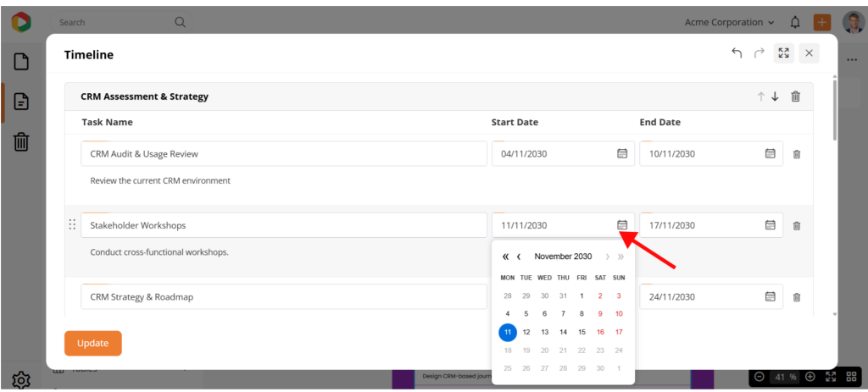Open calendar for Stakeholder Workshops end date
This screenshot has height=392, width=868.
click(770, 225)
